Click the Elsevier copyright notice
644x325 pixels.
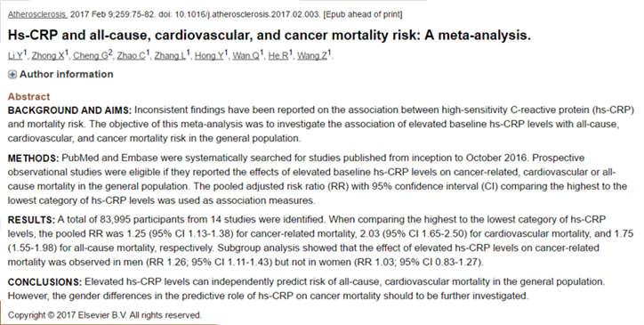click(105, 315)
